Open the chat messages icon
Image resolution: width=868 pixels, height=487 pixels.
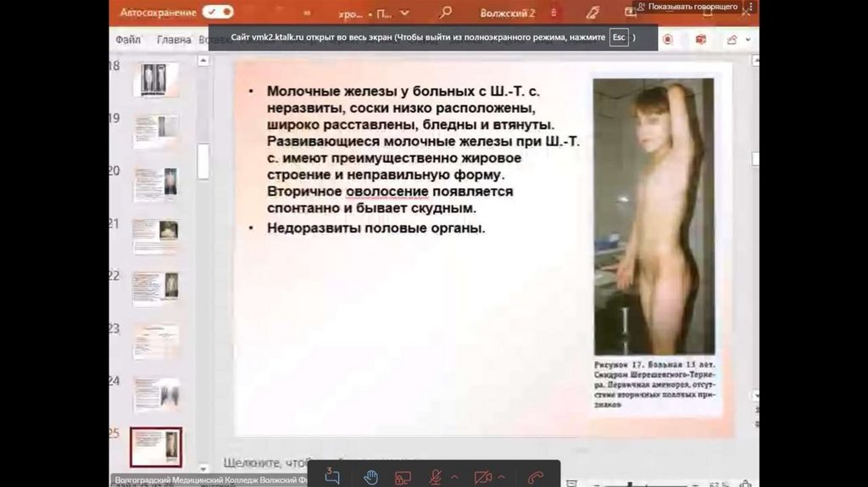pos(332,477)
